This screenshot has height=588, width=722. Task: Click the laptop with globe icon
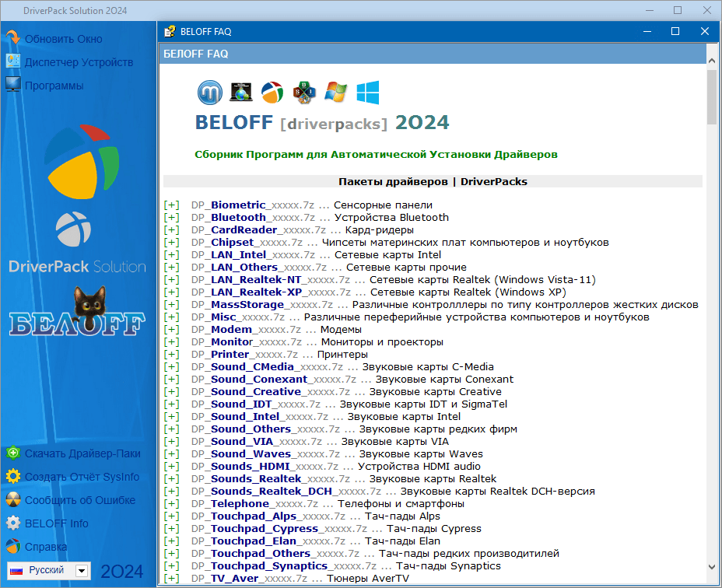(x=240, y=93)
